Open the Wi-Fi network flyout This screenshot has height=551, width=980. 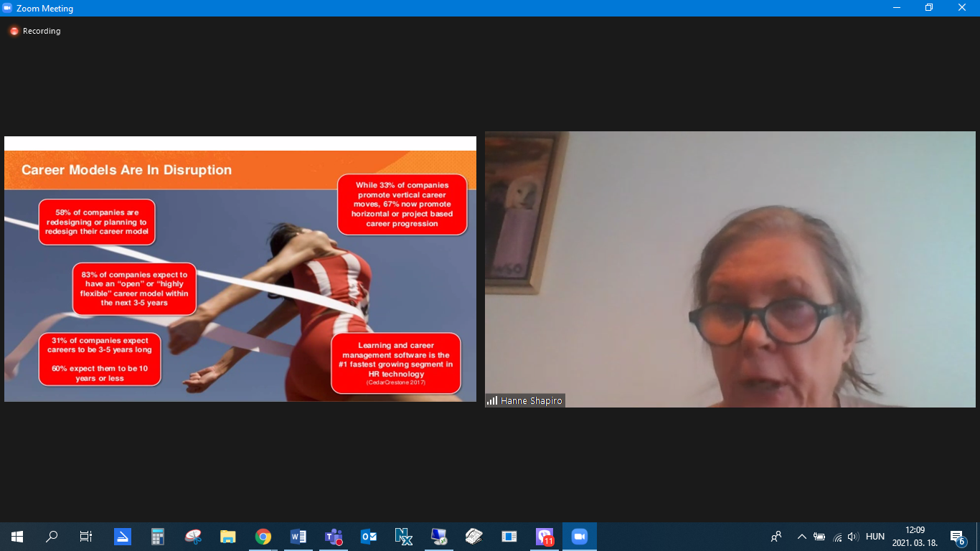(x=837, y=537)
